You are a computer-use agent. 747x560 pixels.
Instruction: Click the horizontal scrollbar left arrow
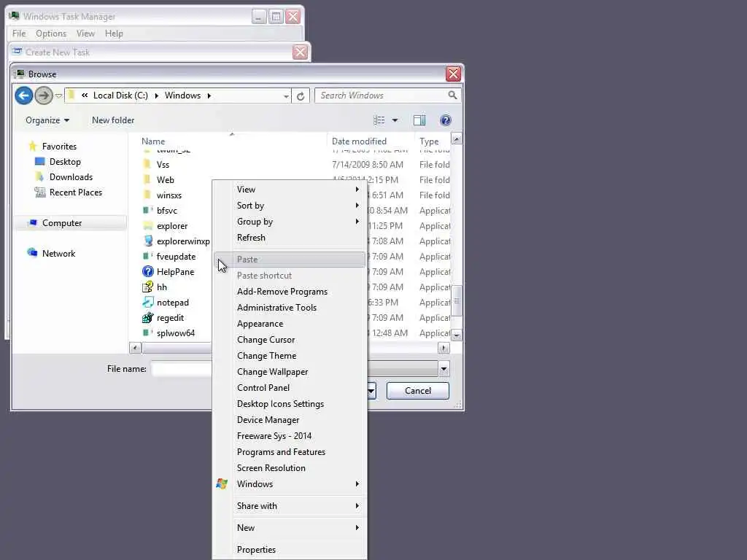point(135,348)
